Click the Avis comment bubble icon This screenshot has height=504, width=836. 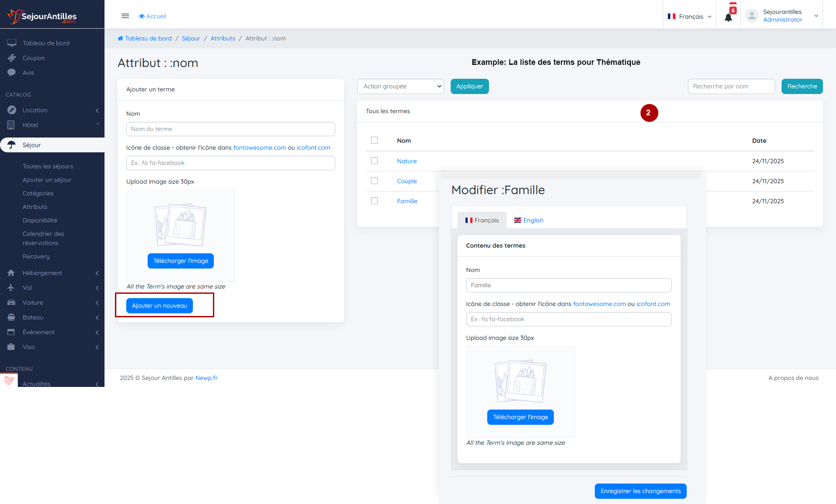click(x=12, y=73)
